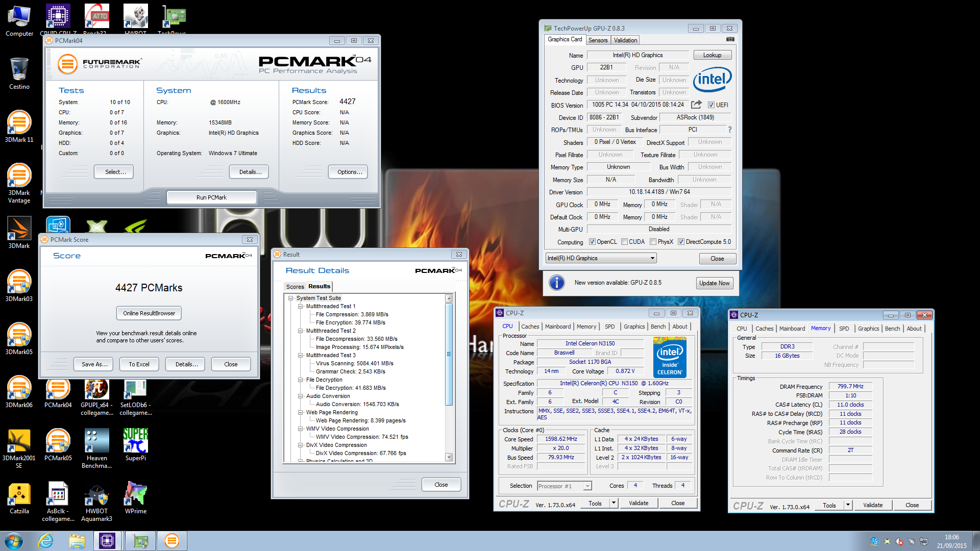Open the GPU selector dropdown in GPU-Z
The height and width of the screenshot is (551, 980).
(x=601, y=258)
